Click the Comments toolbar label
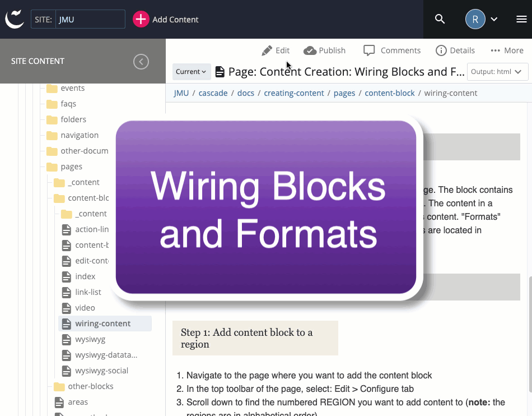532x416 pixels. pos(400,50)
